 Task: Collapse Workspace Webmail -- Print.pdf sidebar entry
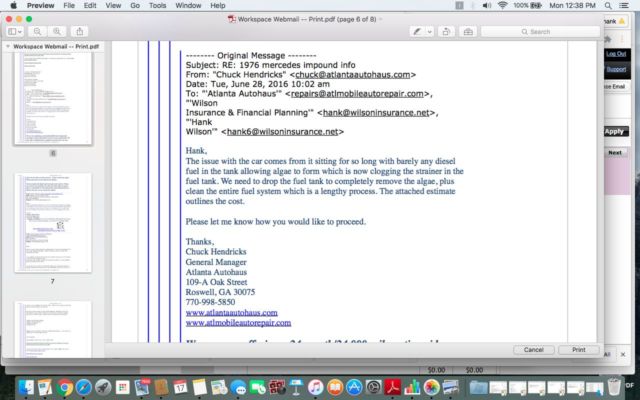[8, 47]
